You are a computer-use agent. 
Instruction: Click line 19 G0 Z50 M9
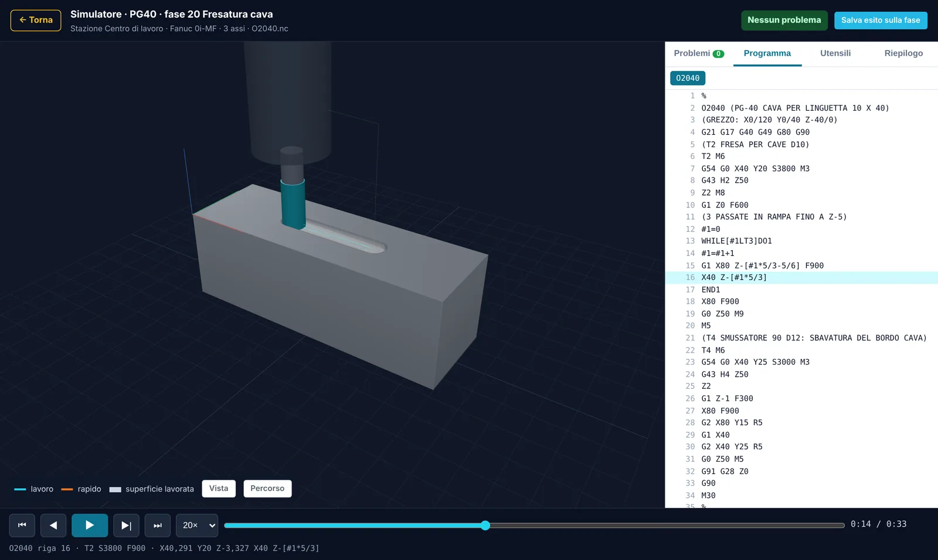[x=801, y=314]
